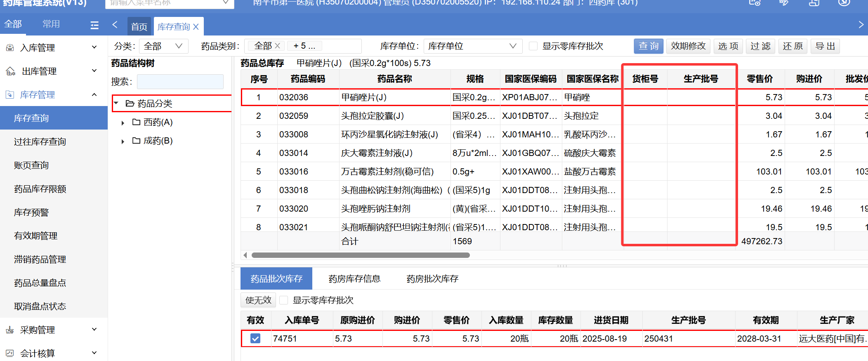Open the 库存单位 dropdown

472,46
